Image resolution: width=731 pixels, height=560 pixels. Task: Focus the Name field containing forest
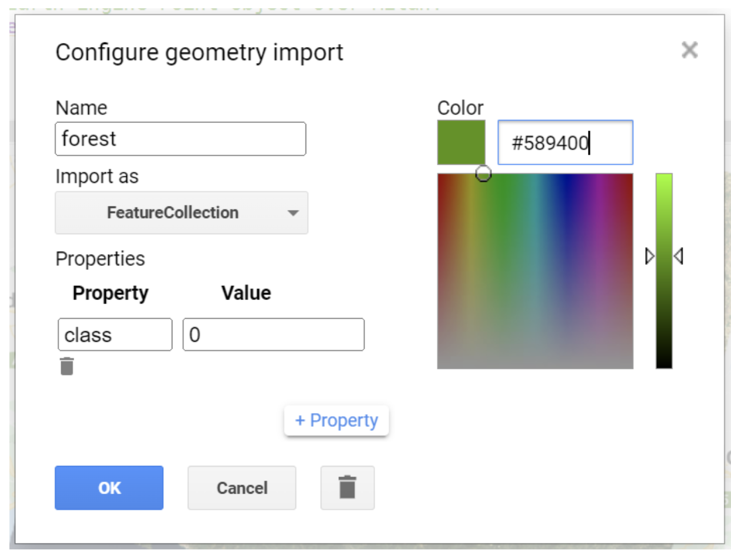click(x=180, y=139)
